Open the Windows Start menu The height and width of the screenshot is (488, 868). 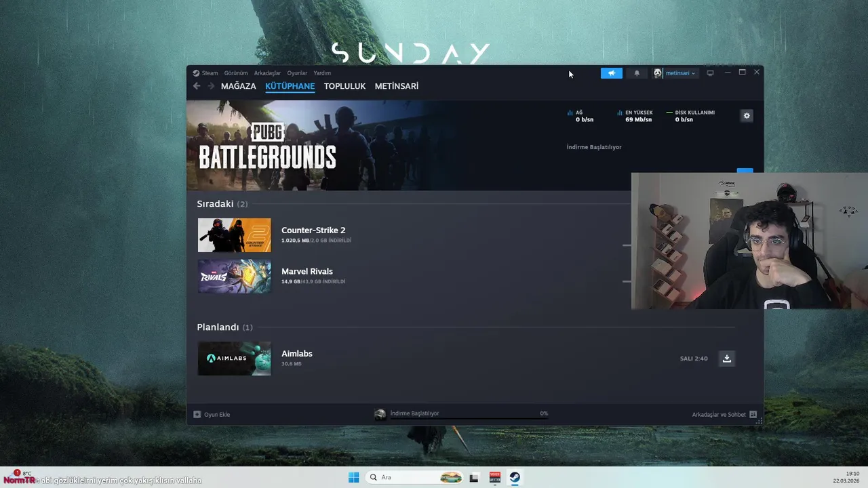(x=354, y=477)
